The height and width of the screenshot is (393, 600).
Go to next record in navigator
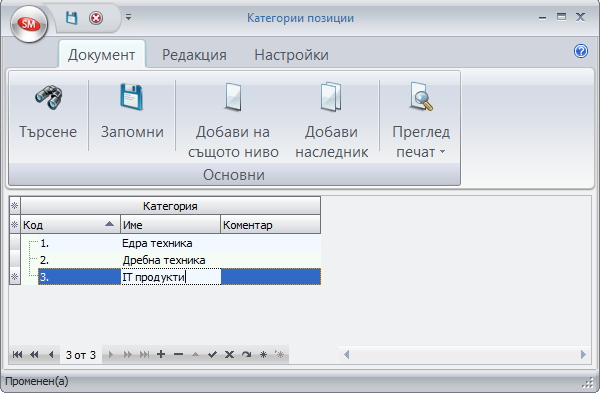111,354
